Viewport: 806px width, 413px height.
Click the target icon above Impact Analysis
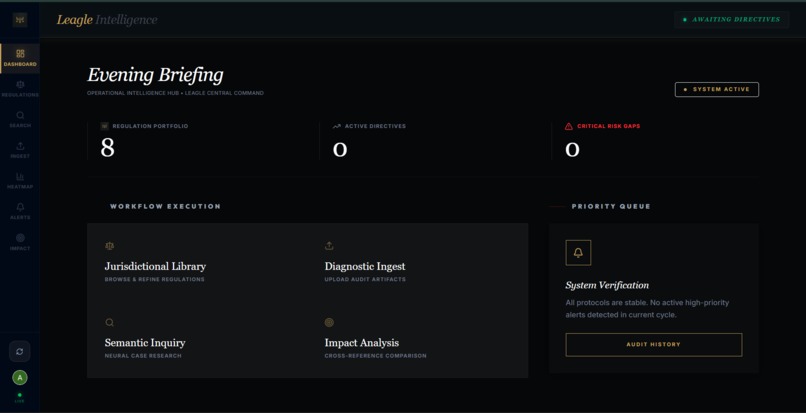point(329,322)
